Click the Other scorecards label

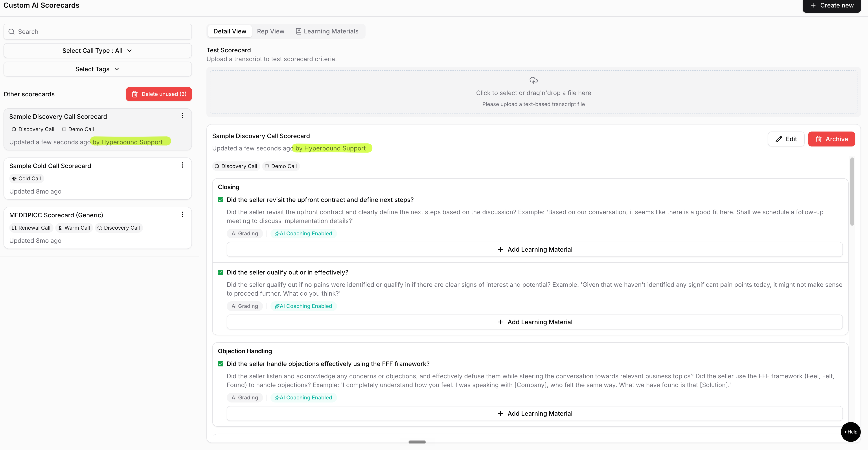(x=29, y=94)
